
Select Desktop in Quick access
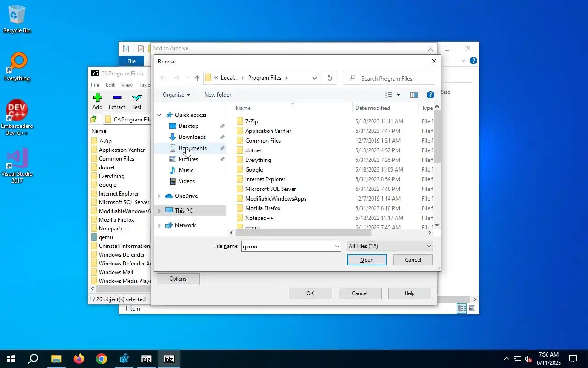coord(188,126)
